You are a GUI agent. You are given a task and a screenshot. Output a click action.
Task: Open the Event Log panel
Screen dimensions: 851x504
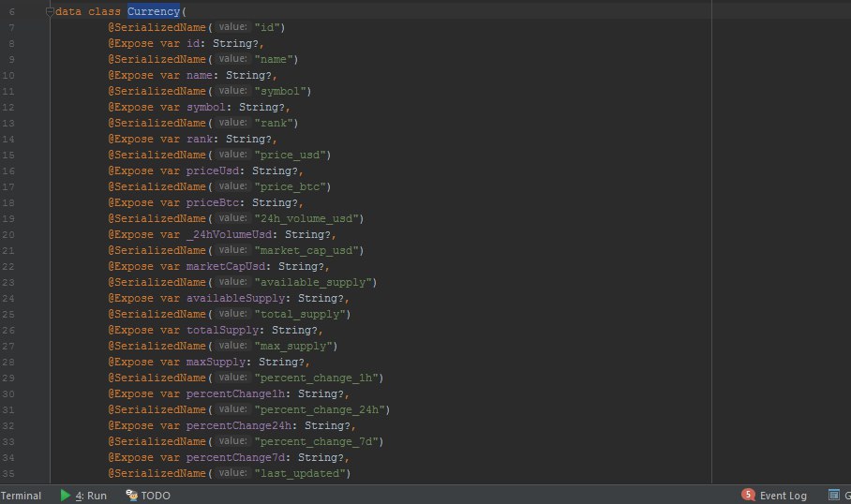pos(774,495)
